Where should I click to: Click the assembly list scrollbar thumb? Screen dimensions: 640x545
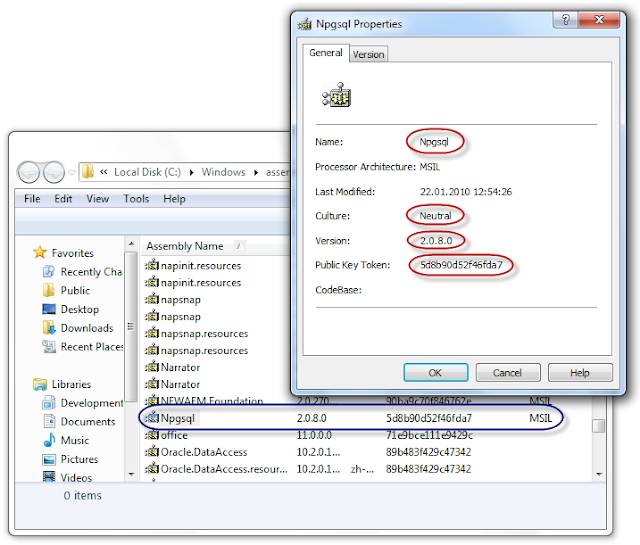(x=599, y=426)
